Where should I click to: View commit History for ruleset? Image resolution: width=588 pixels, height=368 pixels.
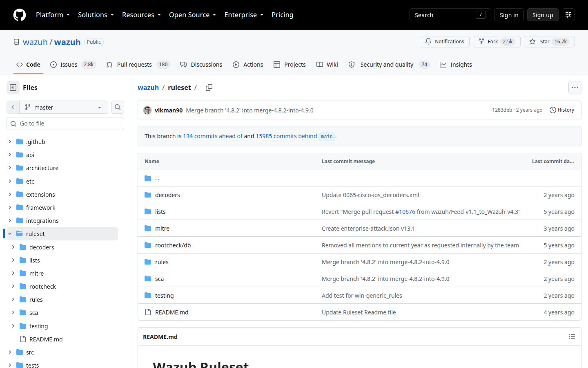click(562, 110)
